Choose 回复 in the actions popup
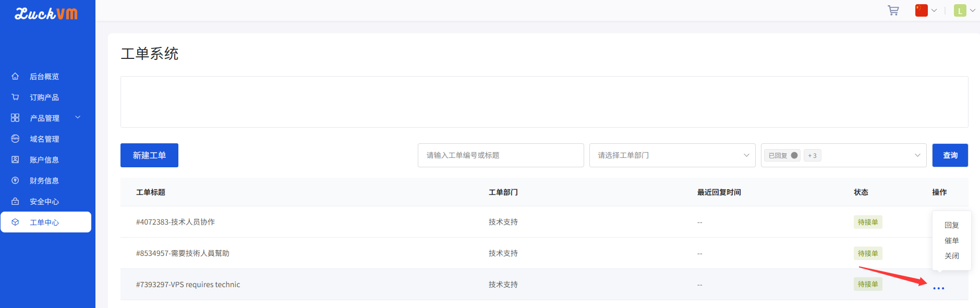Viewport: 980px width, 308px height. 952,225
